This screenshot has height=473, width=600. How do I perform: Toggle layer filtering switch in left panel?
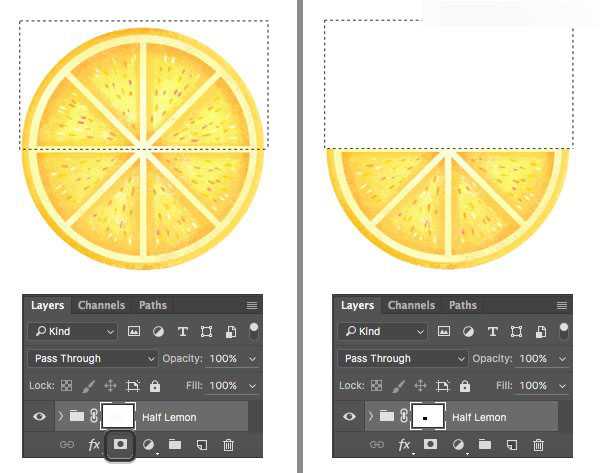[x=254, y=331]
